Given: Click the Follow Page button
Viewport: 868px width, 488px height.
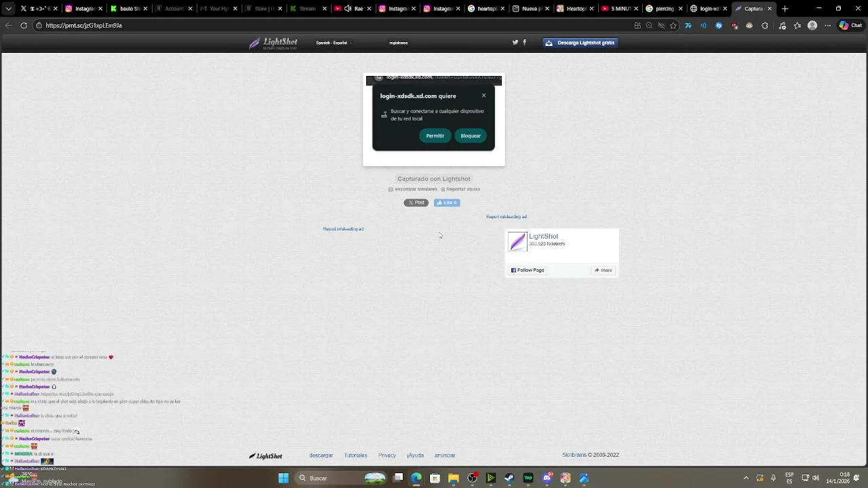Looking at the screenshot, I should 528,270.
